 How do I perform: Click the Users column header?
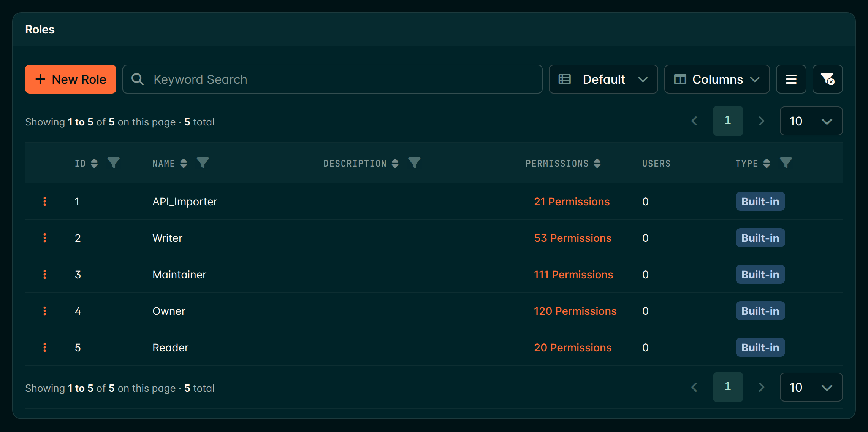(656, 164)
